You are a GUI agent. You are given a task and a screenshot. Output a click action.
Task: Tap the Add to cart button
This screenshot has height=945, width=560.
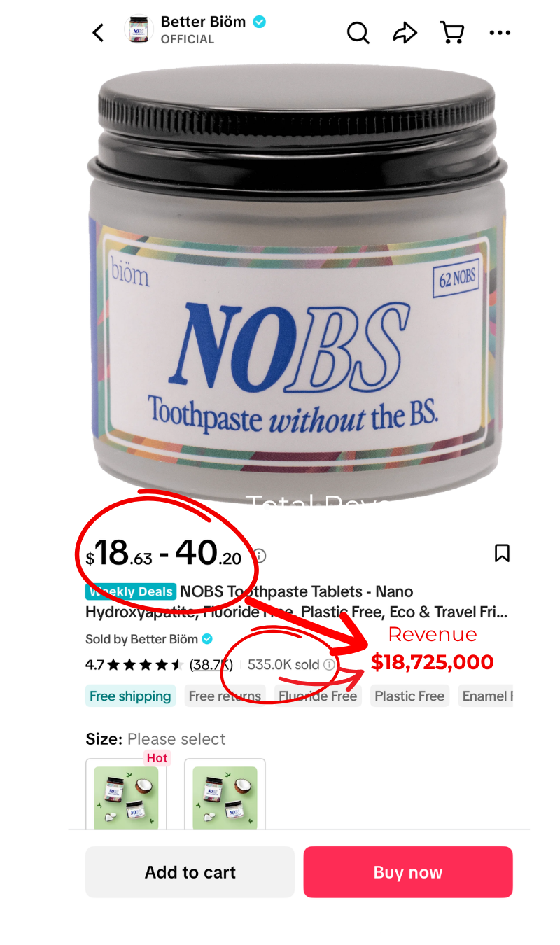[190, 872]
